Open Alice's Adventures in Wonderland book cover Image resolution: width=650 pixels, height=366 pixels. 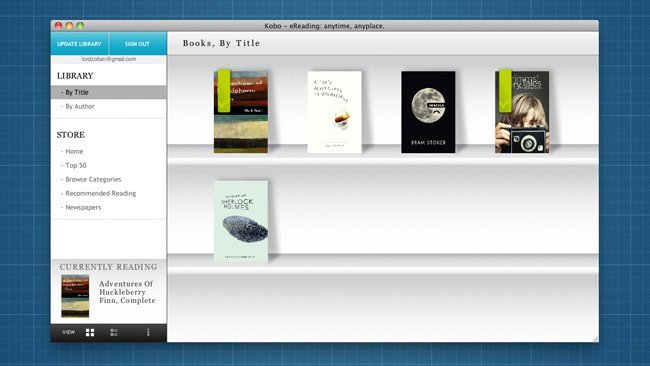335,112
